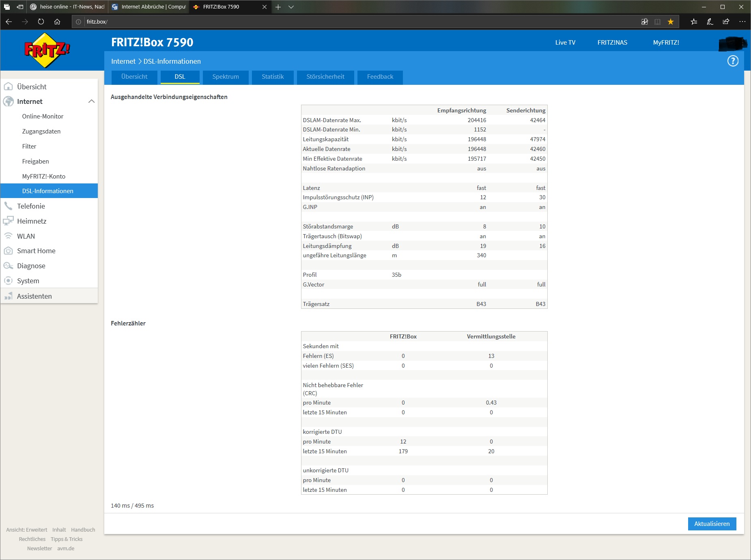Image resolution: width=751 pixels, height=560 pixels.
Task: Open the Newsletter footer link
Action: click(x=39, y=548)
